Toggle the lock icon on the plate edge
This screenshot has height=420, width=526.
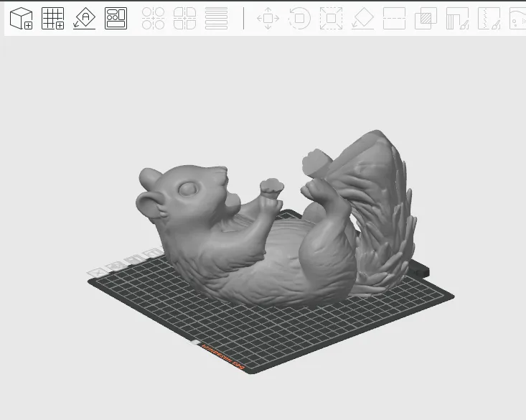(151, 253)
